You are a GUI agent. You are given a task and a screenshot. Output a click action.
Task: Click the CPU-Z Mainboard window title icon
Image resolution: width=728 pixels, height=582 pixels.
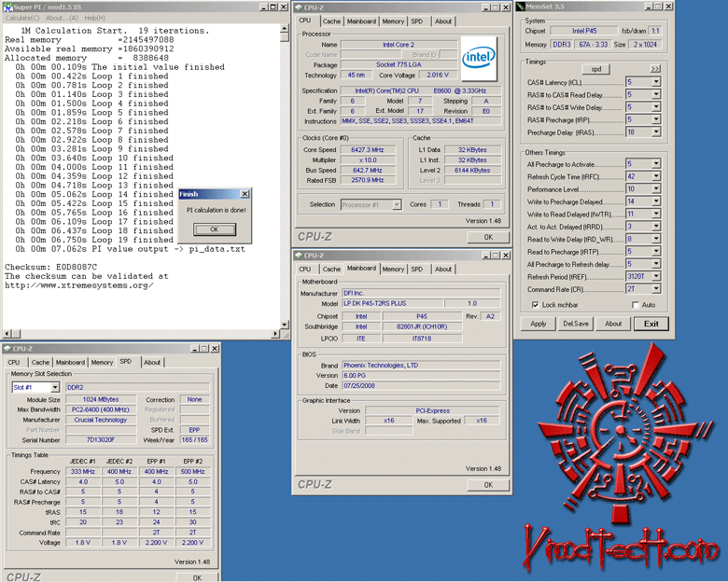[299, 256]
